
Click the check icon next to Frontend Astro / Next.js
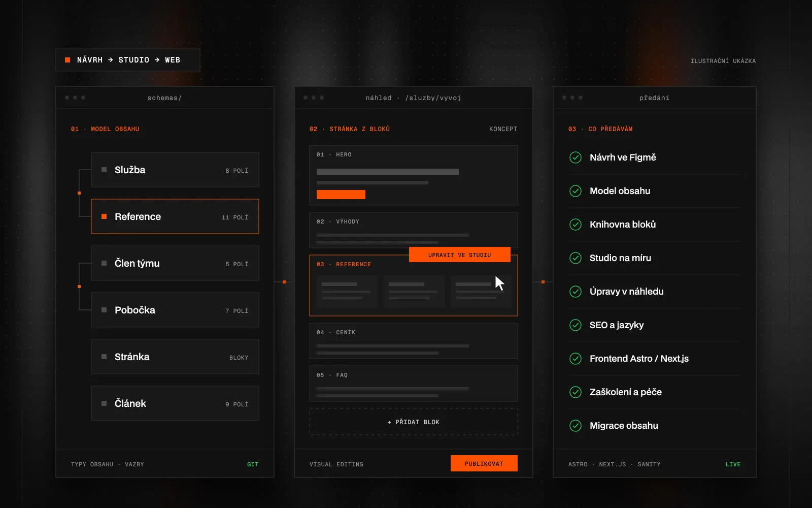(576, 359)
